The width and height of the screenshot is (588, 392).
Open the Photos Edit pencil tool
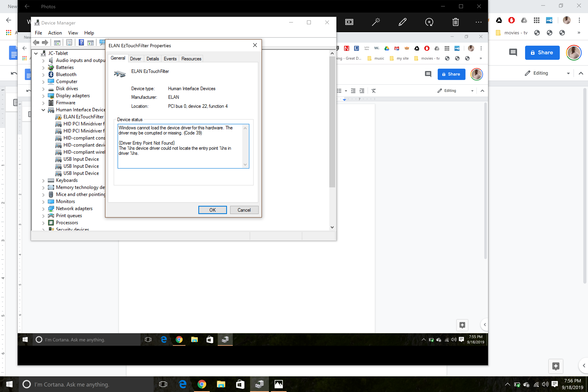coord(402,22)
